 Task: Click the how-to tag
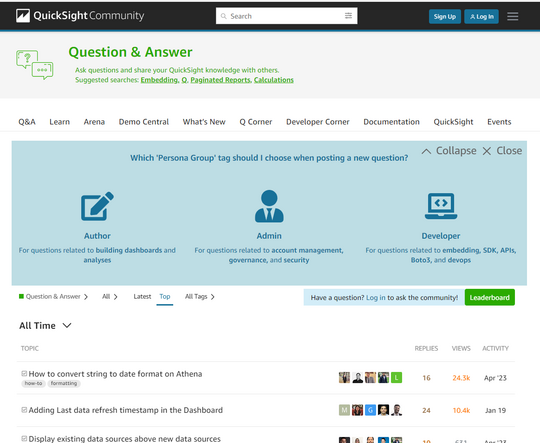33,383
